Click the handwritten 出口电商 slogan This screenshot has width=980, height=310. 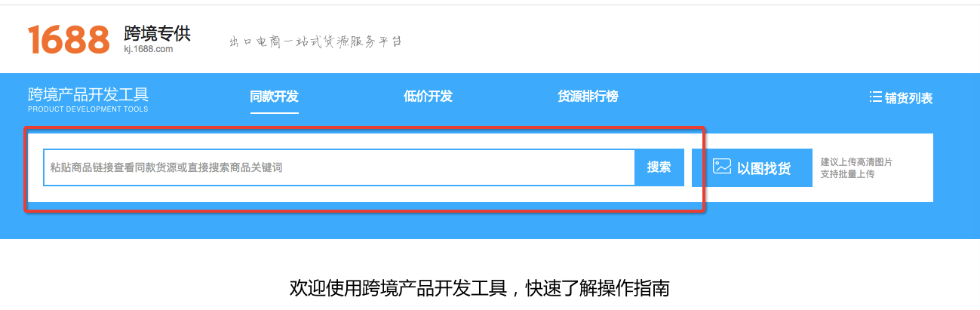(315, 41)
